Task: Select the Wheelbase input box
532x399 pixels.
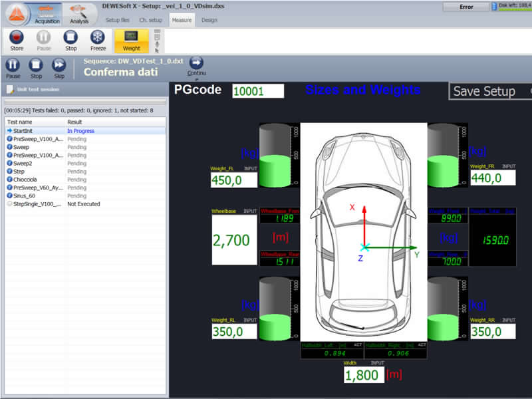Action: (234, 239)
